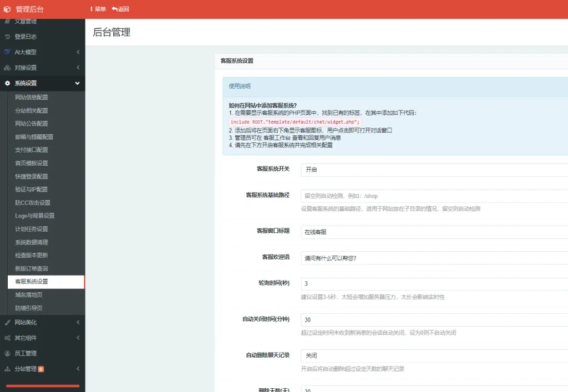This screenshot has width=568, height=392.
Task: Click the 使用说明 panel header
Action: pos(395,86)
